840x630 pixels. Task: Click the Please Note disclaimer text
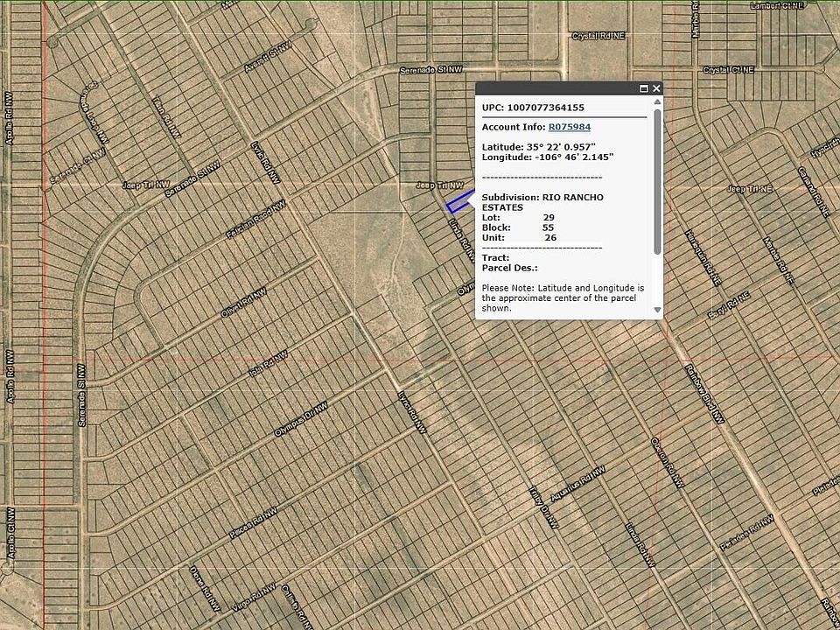coord(563,297)
